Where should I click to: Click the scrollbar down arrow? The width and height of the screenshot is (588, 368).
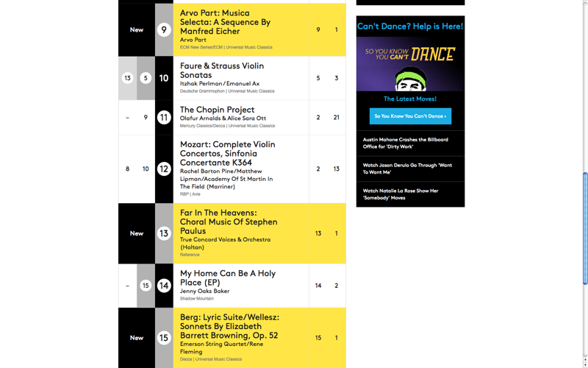[x=585, y=364]
